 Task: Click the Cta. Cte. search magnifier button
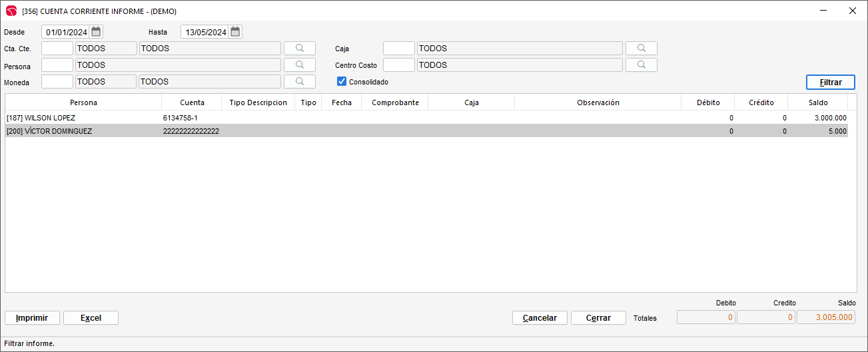pos(300,49)
